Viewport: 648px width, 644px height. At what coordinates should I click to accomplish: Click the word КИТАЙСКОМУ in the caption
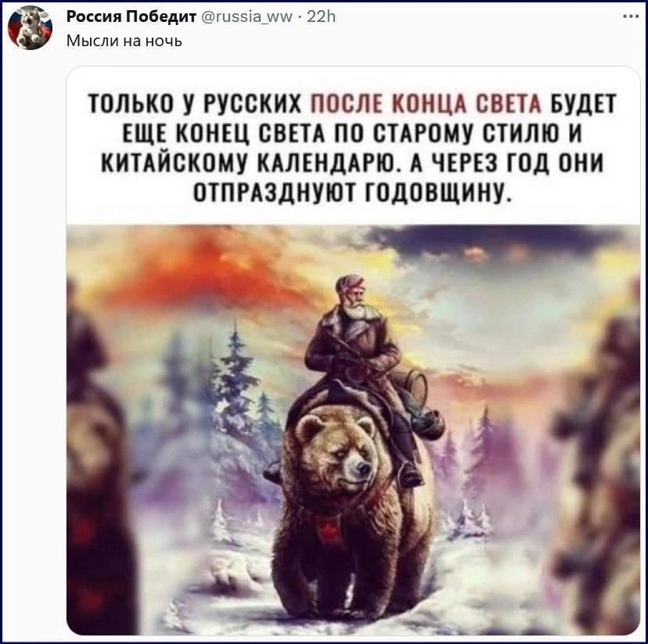point(175,162)
